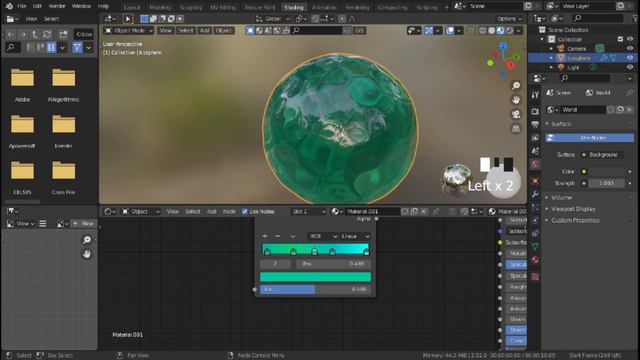The image size is (640, 360).
Task: Toggle Collection exclude checkbox in outliner
Action: pyautogui.click(x=620, y=39)
